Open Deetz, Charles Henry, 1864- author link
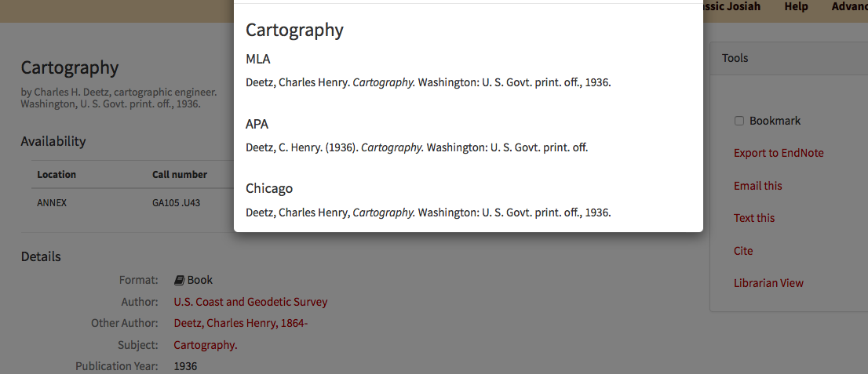 pyautogui.click(x=240, y=323)
